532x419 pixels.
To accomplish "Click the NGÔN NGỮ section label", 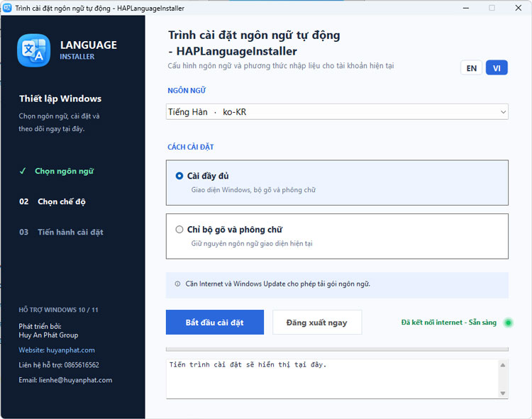I will point(187,91).
